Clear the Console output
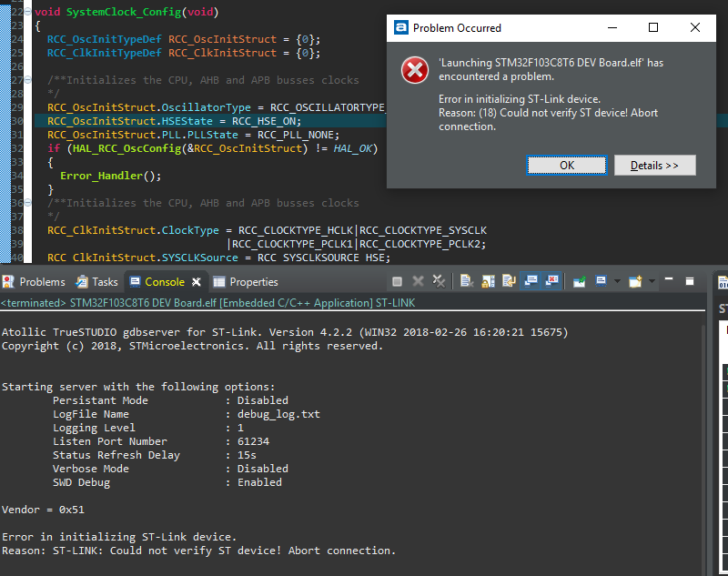The height and width of the screenshot is (576, 728). (467, 281)
